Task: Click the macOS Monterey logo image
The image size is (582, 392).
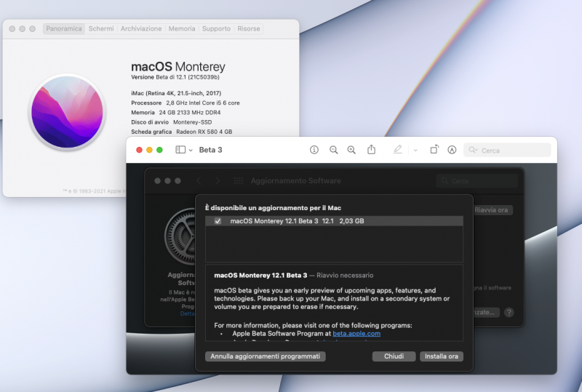Action: coord(67,112)
